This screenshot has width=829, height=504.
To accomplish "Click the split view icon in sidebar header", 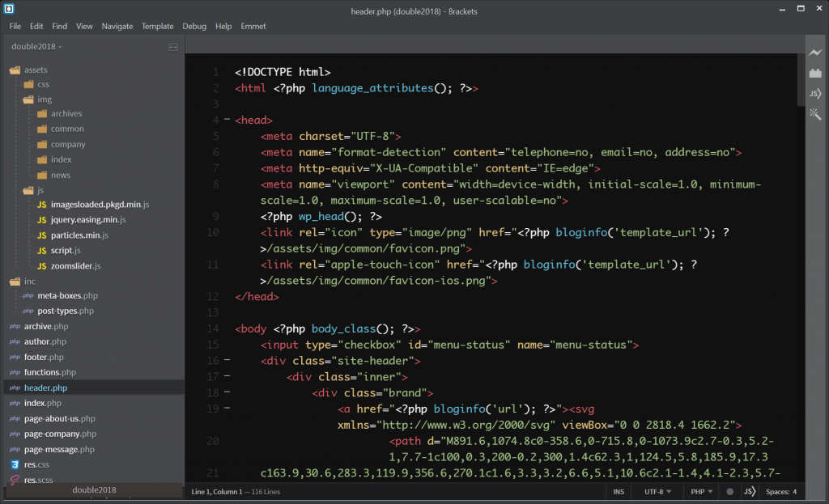I will pos(173,47).
